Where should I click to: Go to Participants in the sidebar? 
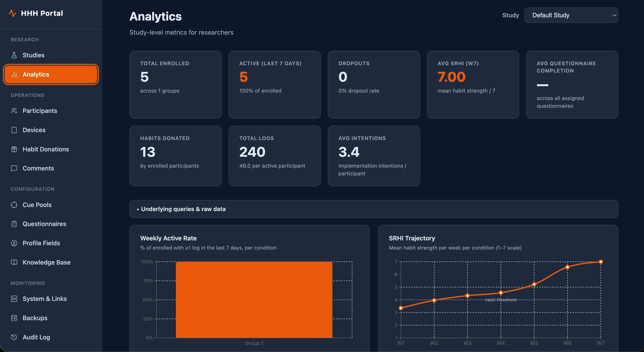(40, 111)
